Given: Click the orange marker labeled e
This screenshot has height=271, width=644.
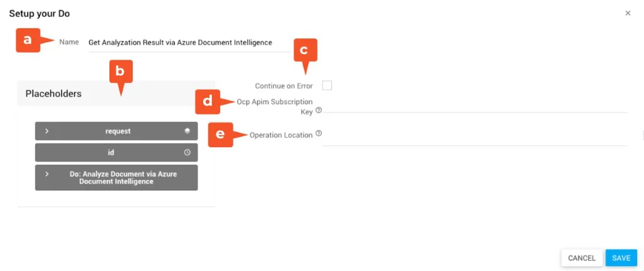Looking at the screenshot, I should pos(220,135).
